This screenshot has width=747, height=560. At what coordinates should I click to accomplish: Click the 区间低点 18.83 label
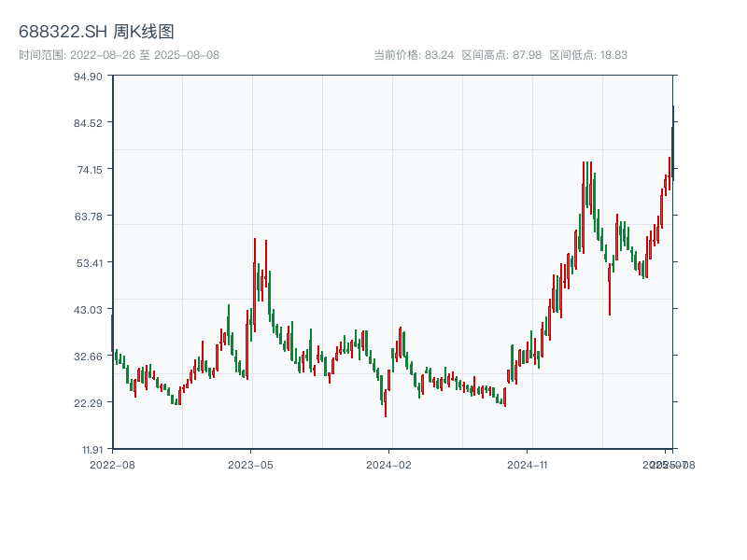pos(588,55)
